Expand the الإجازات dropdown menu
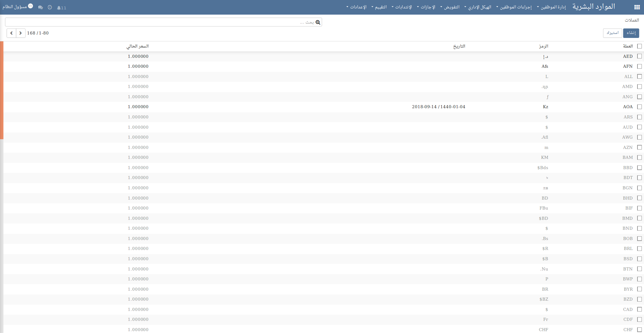 click(426, 7)
